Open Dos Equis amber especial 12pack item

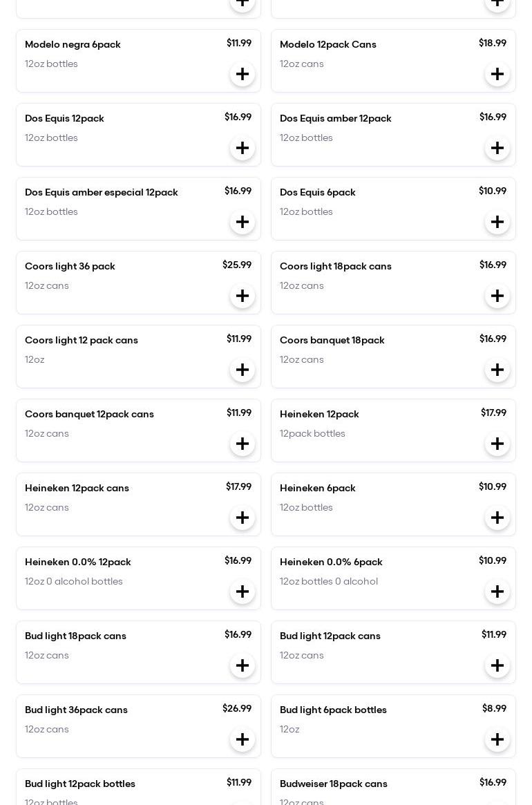coord(102,193)
